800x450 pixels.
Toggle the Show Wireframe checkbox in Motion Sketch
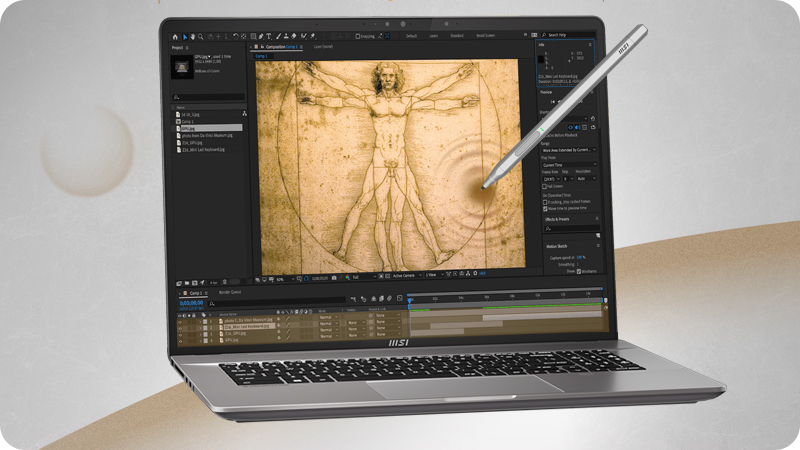[579, 271]
